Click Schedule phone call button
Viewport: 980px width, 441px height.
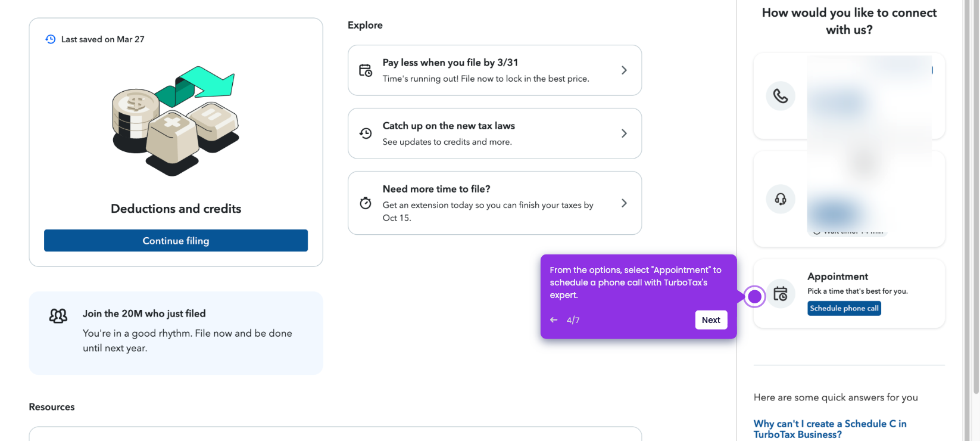844,308
